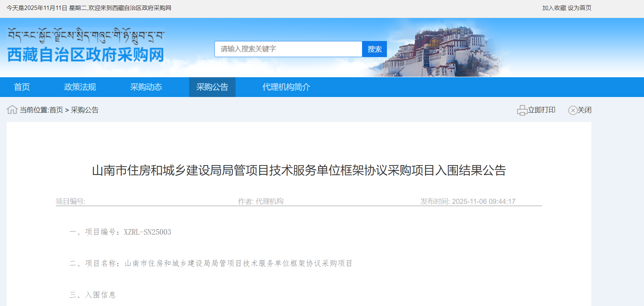Click the announcement title heading
The image size is (644, 306).
[x=299, y=171]
